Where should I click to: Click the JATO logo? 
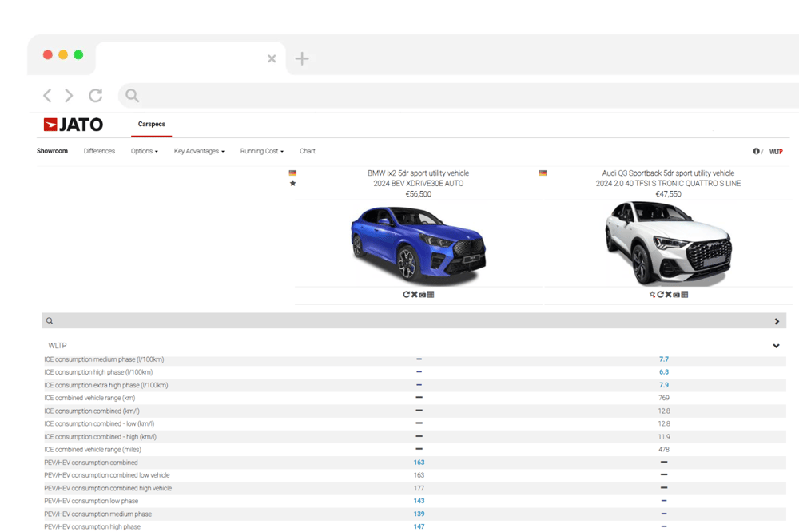74,125
